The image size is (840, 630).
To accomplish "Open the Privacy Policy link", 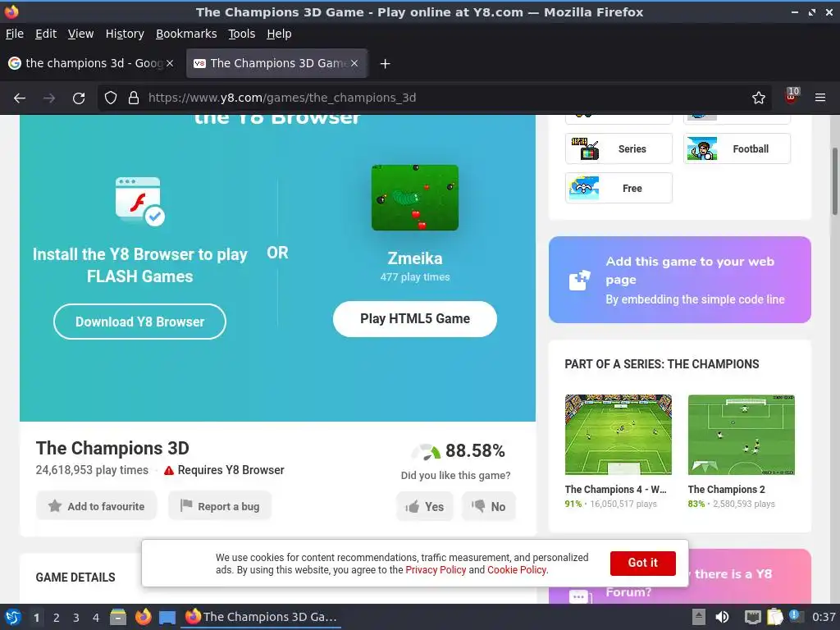I will pyautogui.click(x=436, y=570).
